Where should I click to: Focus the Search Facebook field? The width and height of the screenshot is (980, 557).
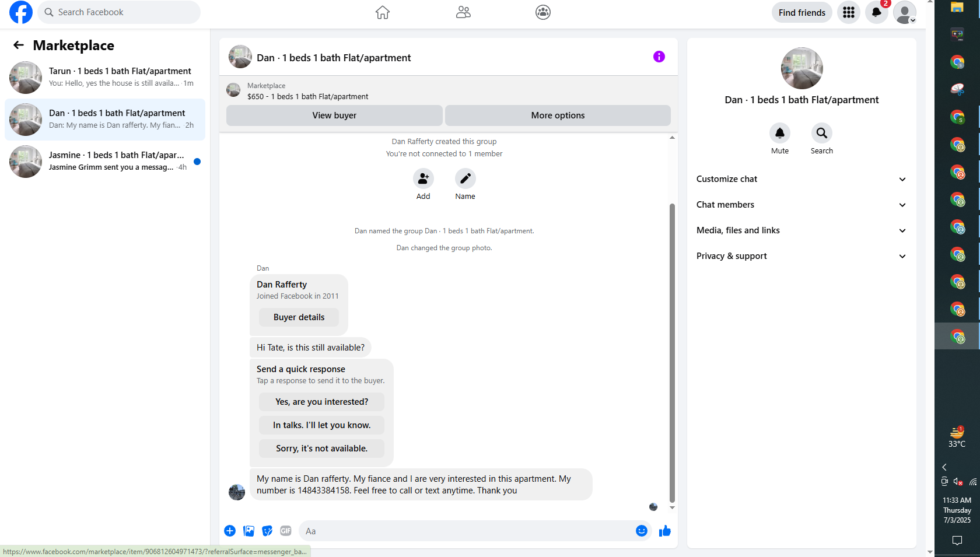tap(119, 12)
